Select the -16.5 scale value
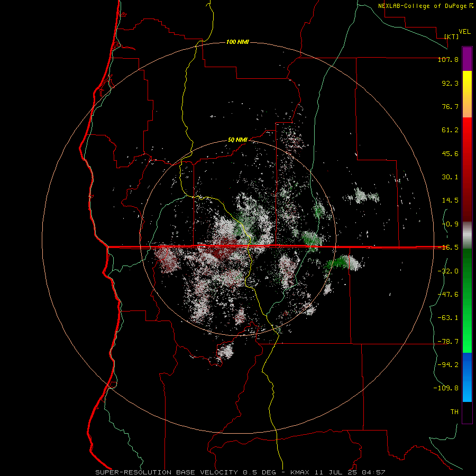The image size is (476, 476). coord(448,248)
